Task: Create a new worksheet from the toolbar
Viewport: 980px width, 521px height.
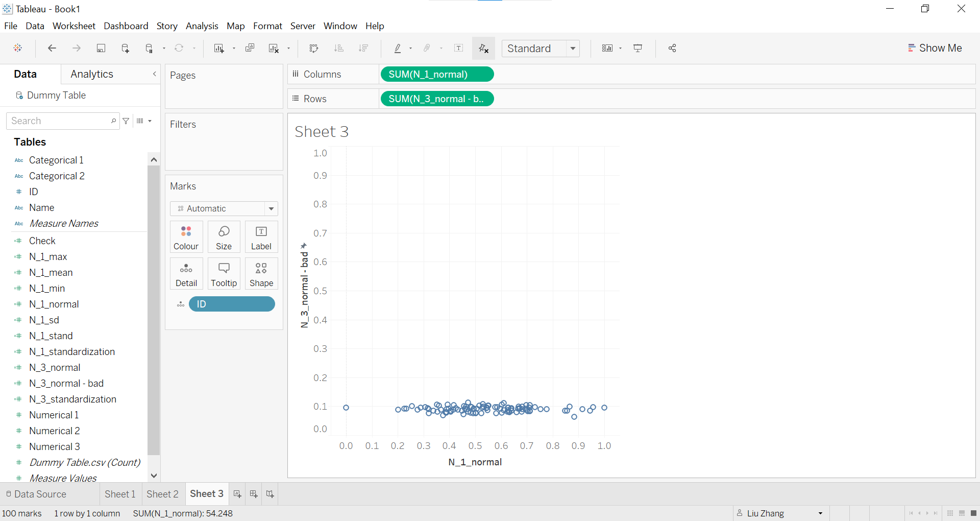Action: [219, 48]
